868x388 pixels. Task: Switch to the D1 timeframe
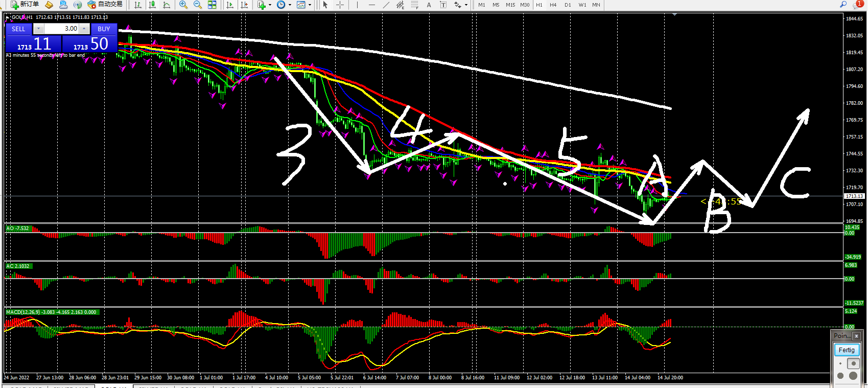568,5
